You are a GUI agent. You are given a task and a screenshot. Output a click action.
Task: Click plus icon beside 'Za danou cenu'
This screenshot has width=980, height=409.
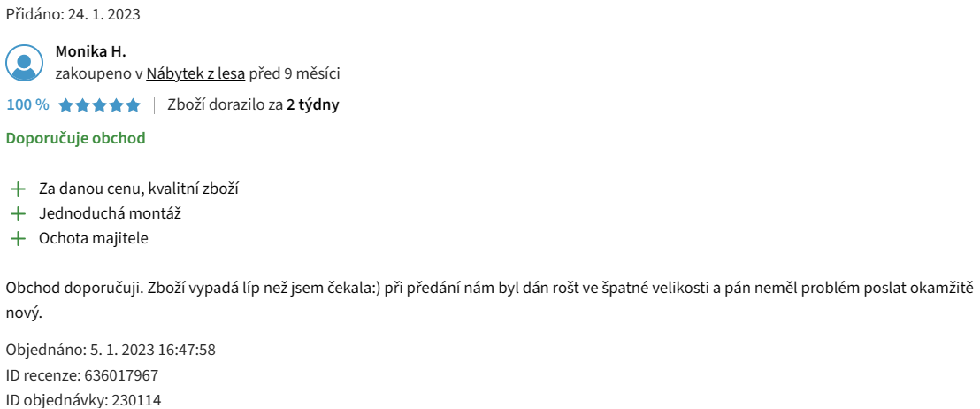[x=18, y=189]
